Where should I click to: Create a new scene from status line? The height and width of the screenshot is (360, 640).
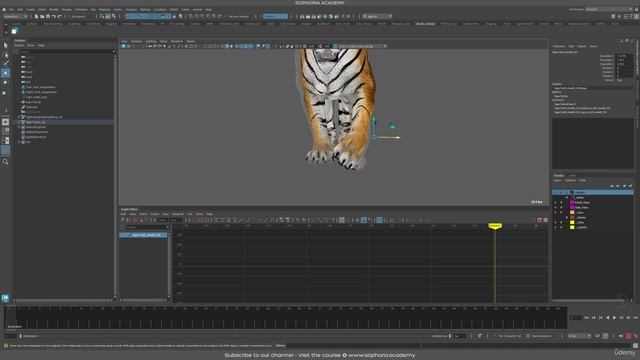(x=36, y=16)
